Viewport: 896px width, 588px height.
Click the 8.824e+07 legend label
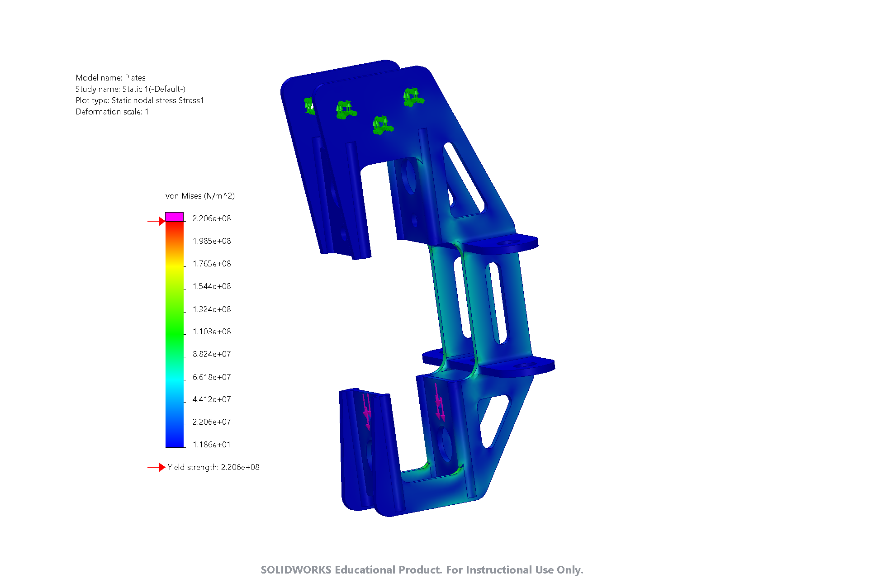(x=212, y=354)
